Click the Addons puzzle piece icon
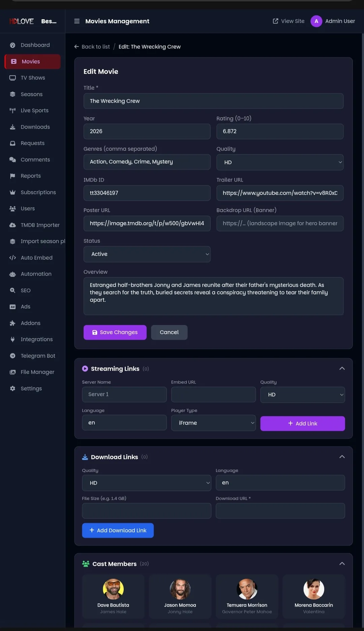 coord(12,323)
